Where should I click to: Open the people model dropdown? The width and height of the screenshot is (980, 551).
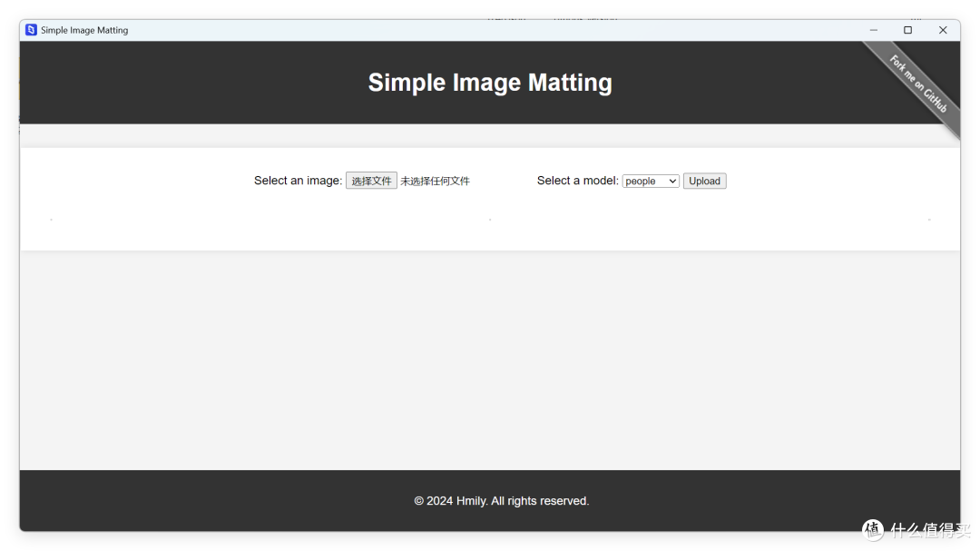[x=651, y=181]
